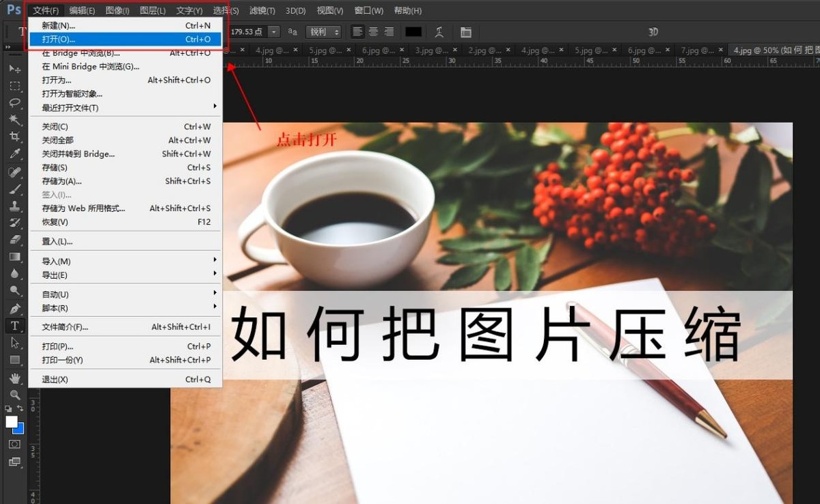Open the 滤镜 menu
Image resolution: width=820 pixels, height=504 pixels.
point(263,10)
